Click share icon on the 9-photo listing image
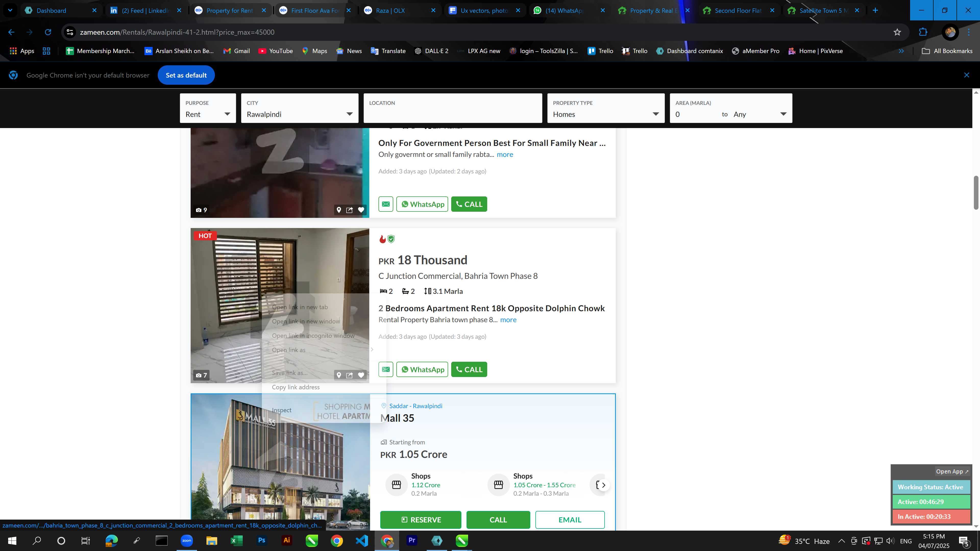Viewport: 980px width, 551px height. point(349,210)
